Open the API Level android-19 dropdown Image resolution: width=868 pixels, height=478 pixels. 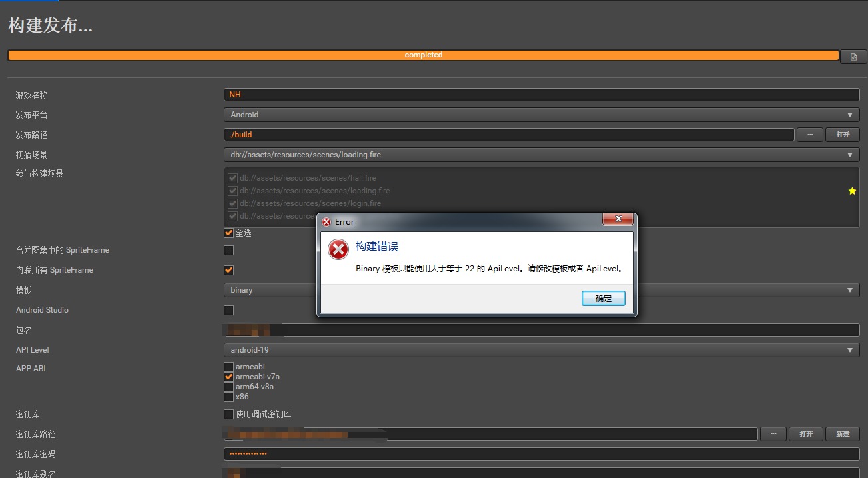tap(542, 350)
